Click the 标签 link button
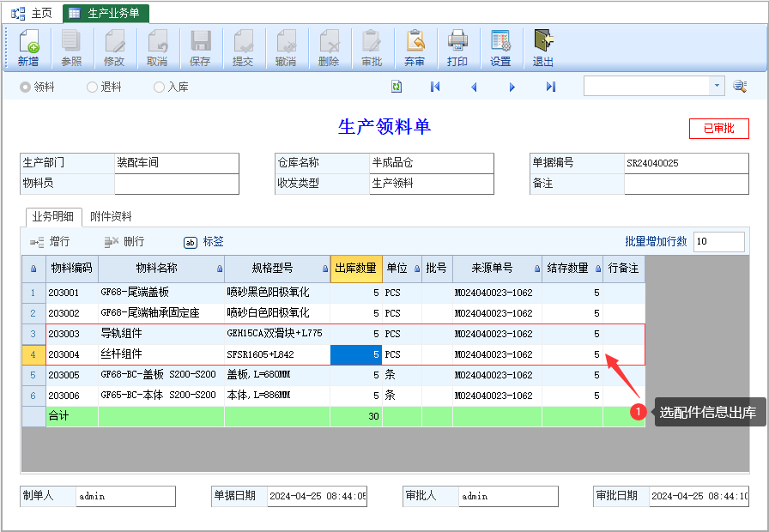The height and width of the screenshot is (532, 769). pos(204,242)
